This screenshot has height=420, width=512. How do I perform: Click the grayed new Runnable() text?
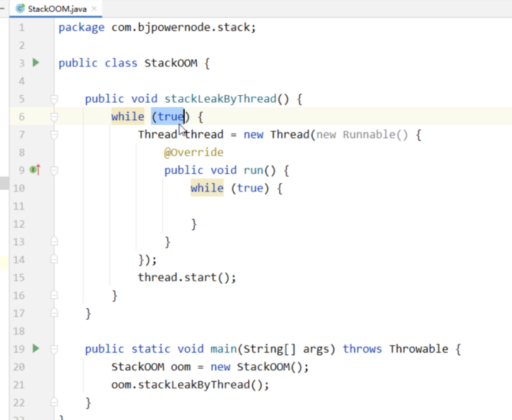click(362, 134)
